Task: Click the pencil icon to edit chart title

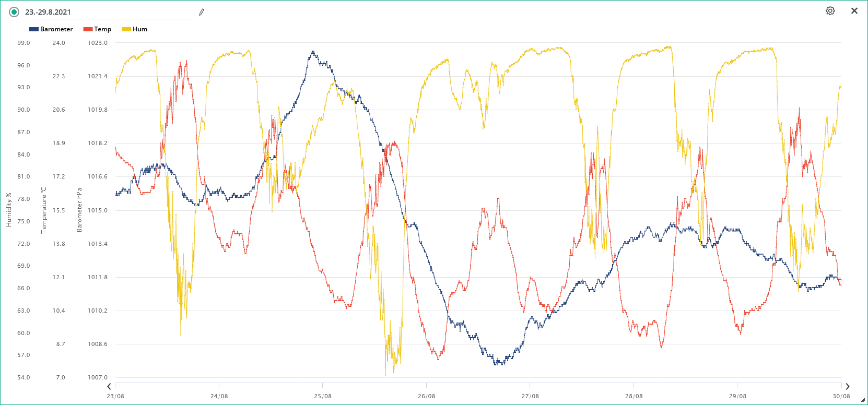Action: pos(202,12)
